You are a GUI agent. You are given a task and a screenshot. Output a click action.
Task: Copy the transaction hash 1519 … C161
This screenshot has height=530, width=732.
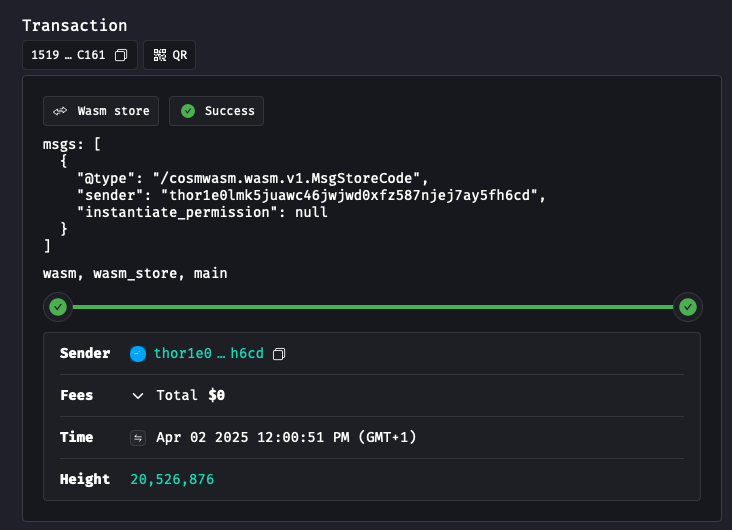(121, 55)
